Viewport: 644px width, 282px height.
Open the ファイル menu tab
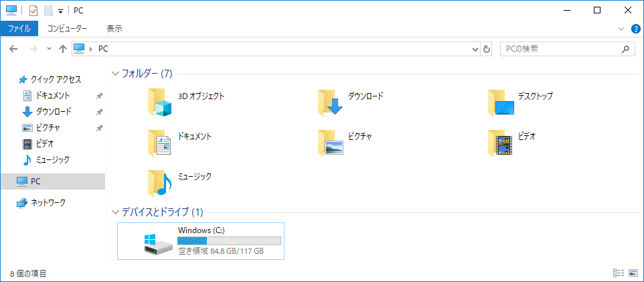click(19, 29)
